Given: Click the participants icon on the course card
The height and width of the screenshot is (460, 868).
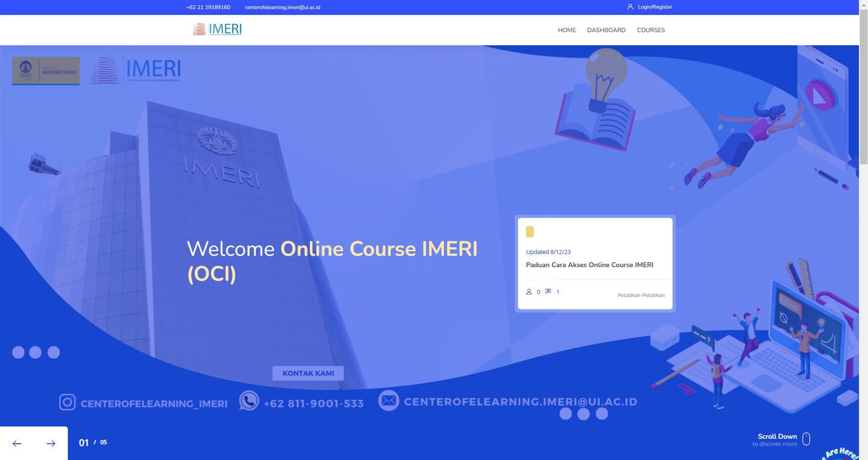Looking at the screenshot, I should pos(529,292).
